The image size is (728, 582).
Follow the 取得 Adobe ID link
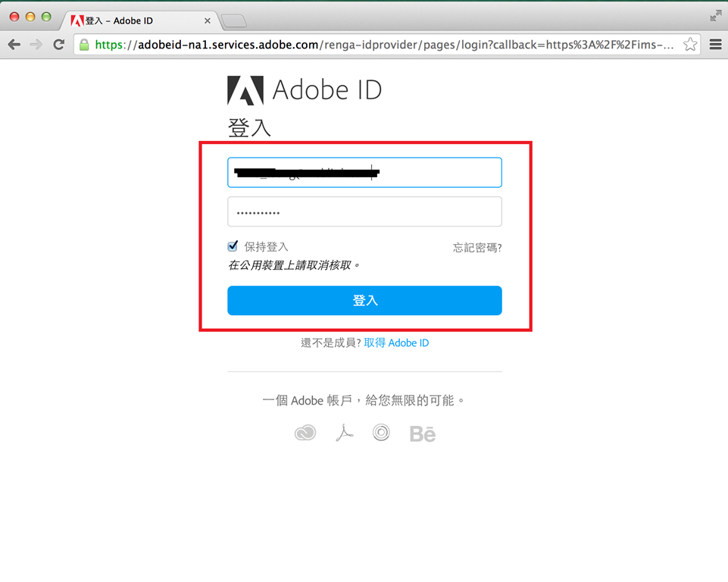pos(396,343)
